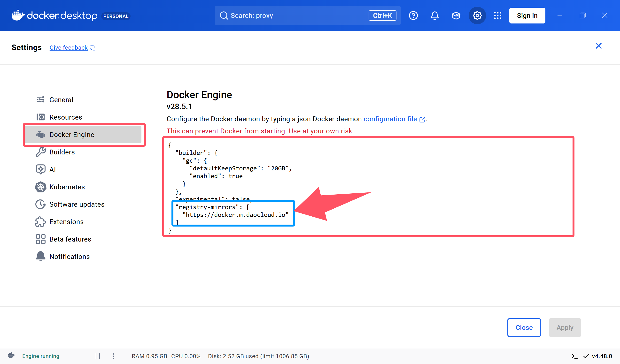Open the Resources settings section

click(x=65, y=117)
